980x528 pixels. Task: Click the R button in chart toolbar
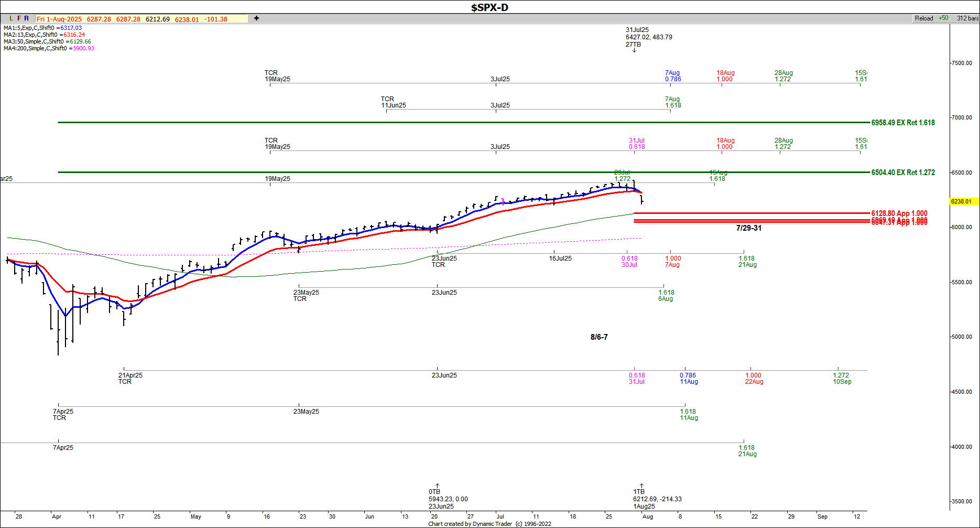27,18
